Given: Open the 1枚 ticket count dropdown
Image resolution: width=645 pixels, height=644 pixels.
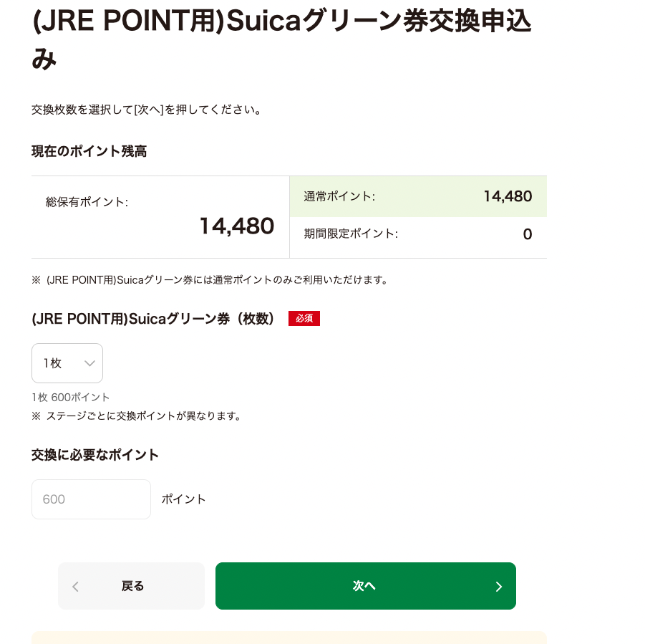Looking at the screenshot, I should click(67, 363).
